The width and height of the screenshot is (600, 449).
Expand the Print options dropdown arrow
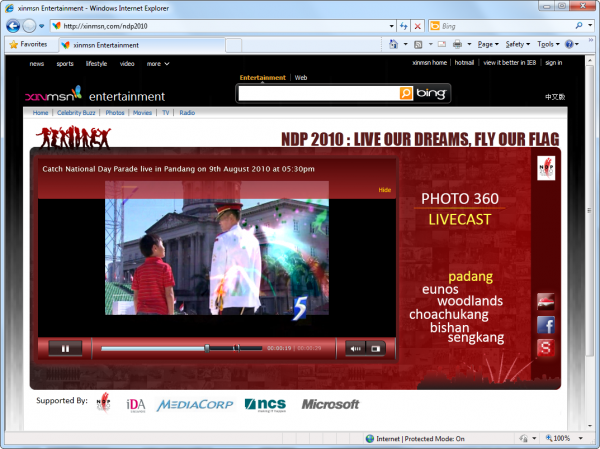click(x=469, y=44)
